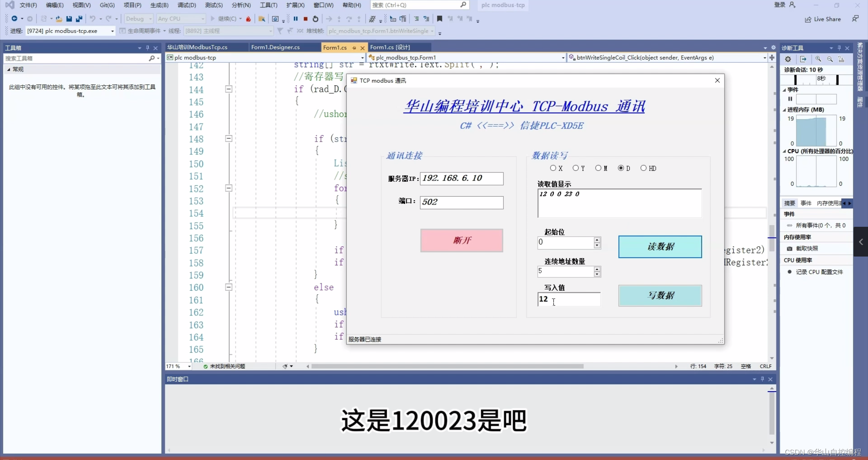Click the 写入值 input field

pos(568,299)
